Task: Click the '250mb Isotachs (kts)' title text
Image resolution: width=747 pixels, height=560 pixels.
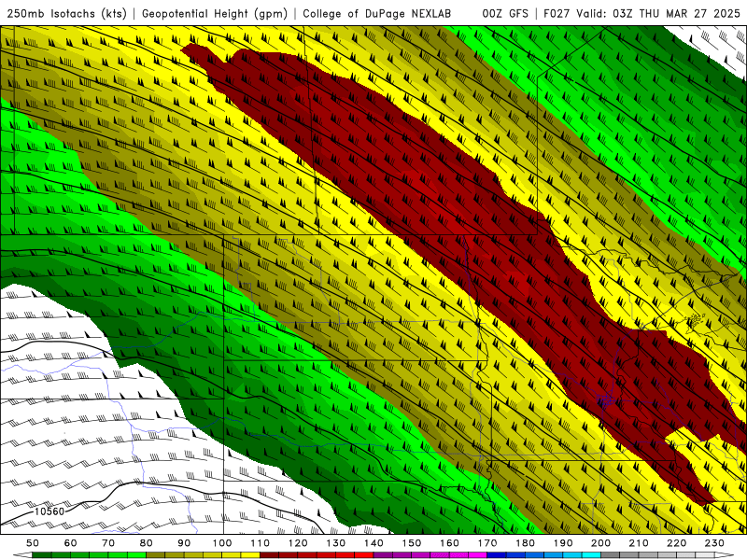Action: coord(66,13)
